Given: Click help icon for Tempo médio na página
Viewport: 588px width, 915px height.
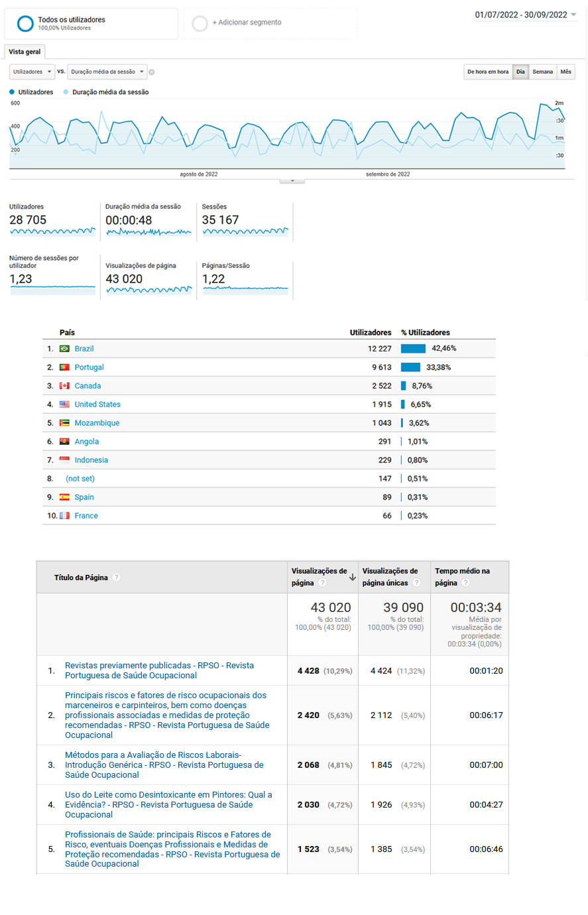Looking at the screenshot, I should pos(465,583).
